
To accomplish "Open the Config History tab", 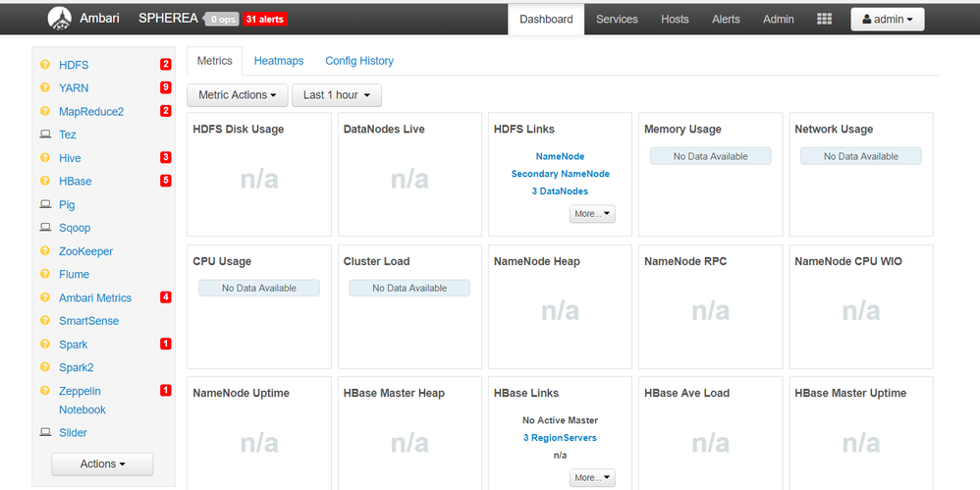I will click(x=359, y=61).
